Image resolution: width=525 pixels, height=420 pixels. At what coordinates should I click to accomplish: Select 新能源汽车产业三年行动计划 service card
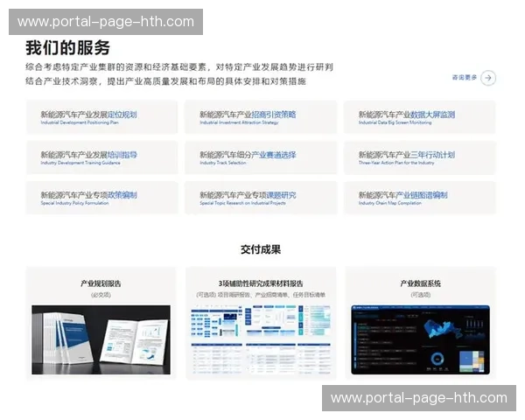click(420, 157)
